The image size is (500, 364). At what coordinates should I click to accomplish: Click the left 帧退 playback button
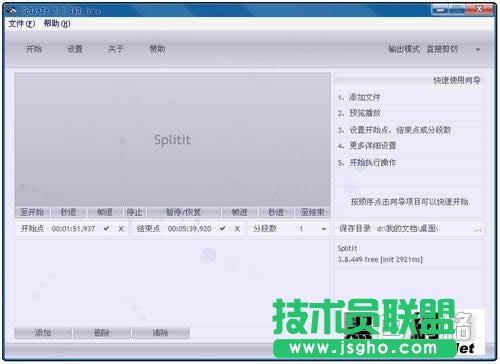click(104, 212)
